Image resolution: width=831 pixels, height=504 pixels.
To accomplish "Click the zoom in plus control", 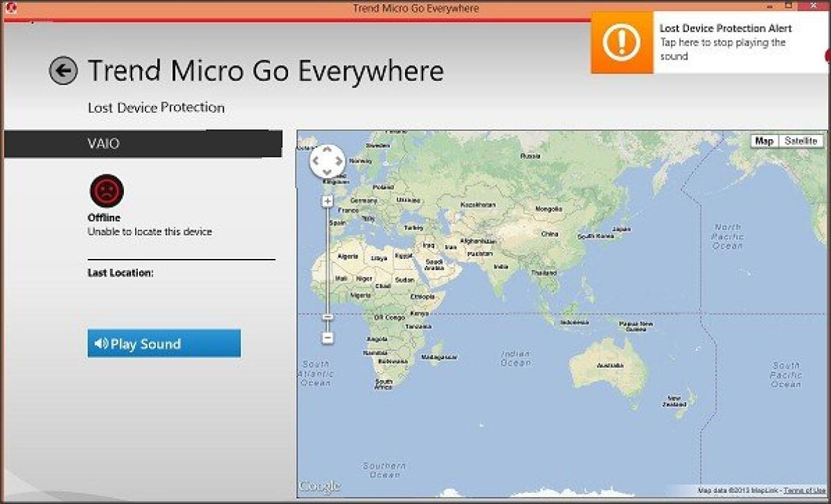I will [326, 201].
